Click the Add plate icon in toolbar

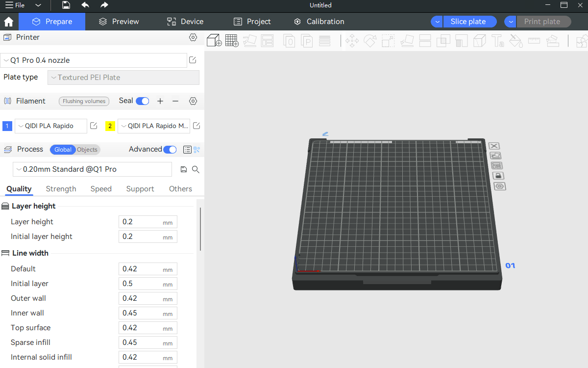tap(232, 41)
